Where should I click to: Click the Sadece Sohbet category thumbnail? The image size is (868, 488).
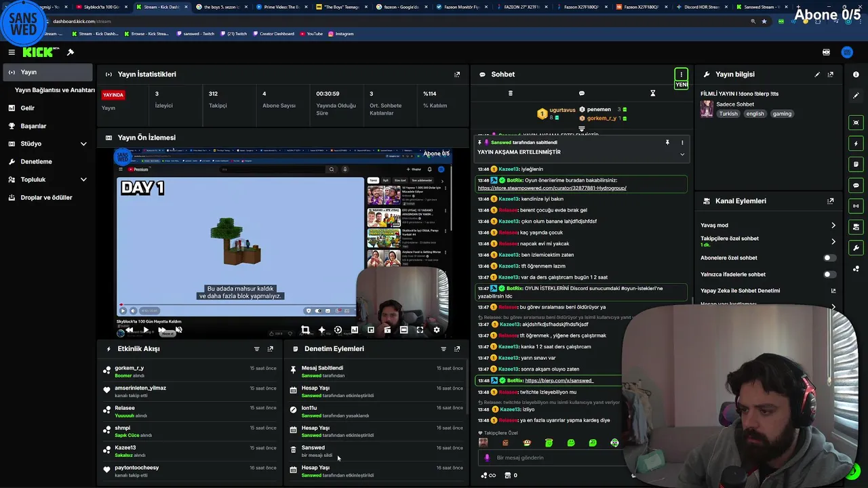coord(707,108)
